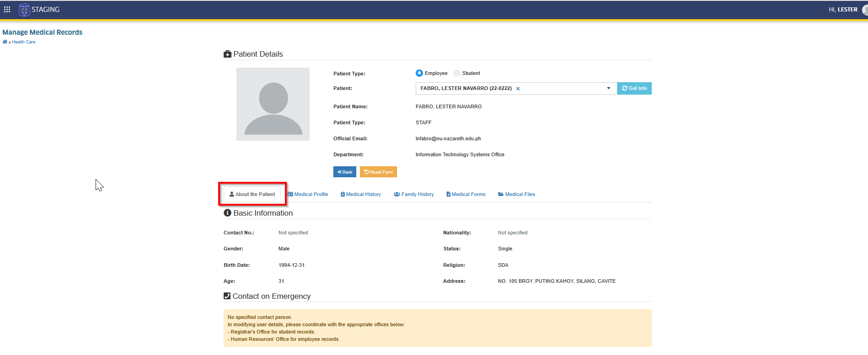This screenshot has width=868, height=355.
Task: Expand the Patient dropdown arrow
Action: click(x=609, y=88)
